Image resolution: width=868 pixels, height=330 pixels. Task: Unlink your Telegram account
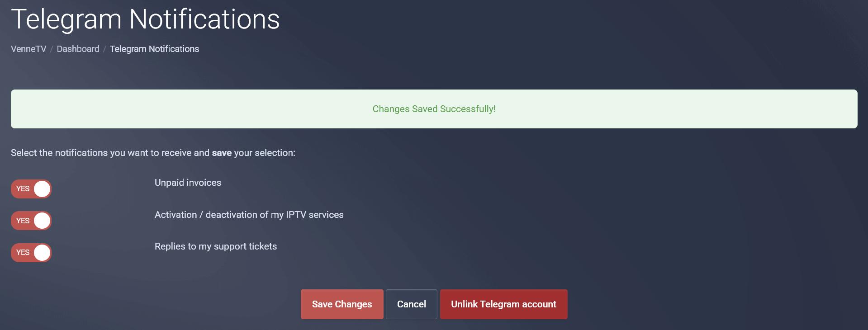tap(503, 304)
